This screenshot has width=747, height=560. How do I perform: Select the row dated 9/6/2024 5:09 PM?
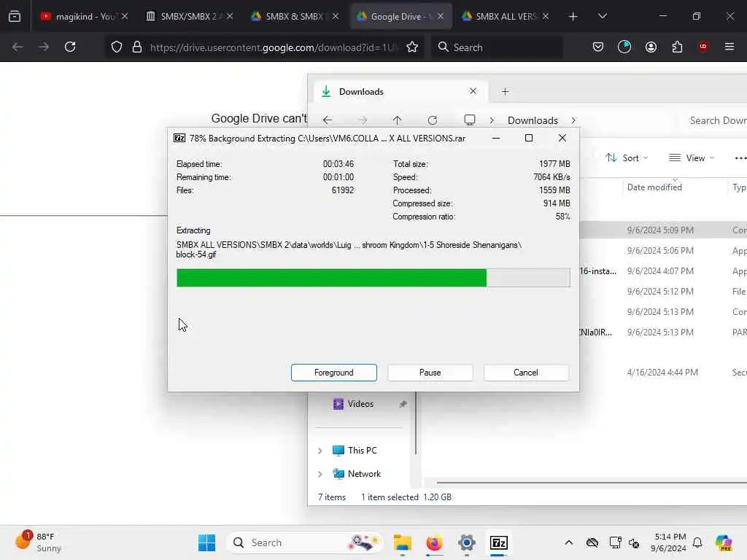(x=663, y=230)
